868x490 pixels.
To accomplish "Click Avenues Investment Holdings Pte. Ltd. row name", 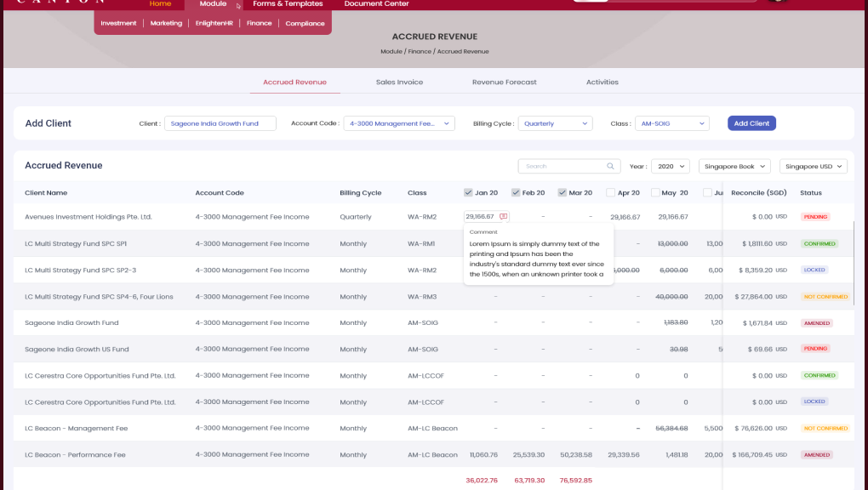I will click(x=88, y=216).
